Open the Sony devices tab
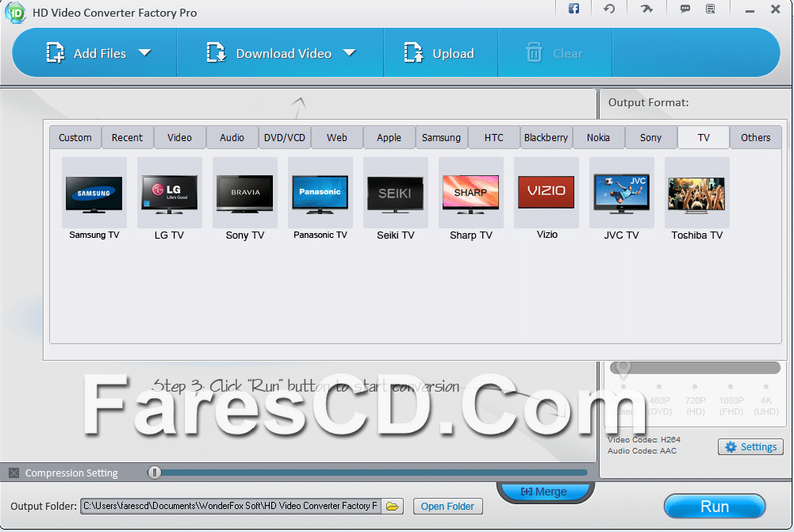 (650, 138)
